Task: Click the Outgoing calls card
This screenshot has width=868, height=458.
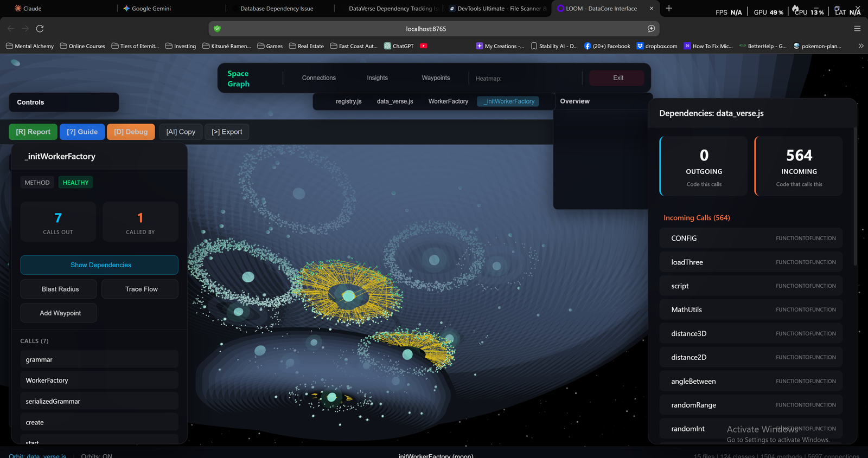Action: (704, 166)
